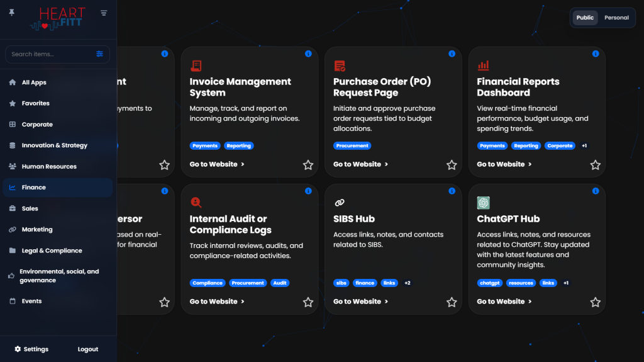
Task: Show info for Financial Reports Dashboard
Action: coord(596,54)
